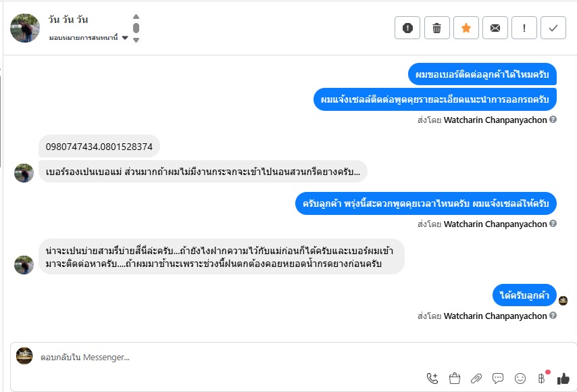
Task: Open the customer profile picture in header
Action: coord(25,28)
